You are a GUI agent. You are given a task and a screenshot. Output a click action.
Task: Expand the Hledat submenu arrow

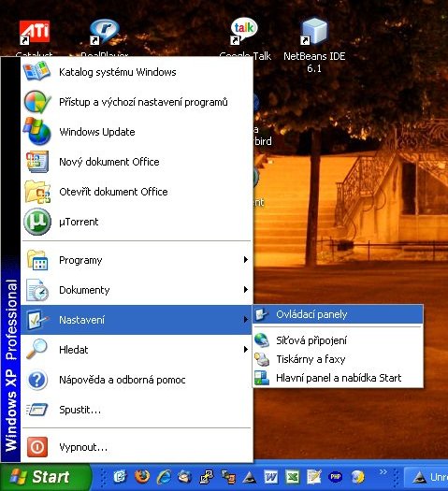click(246, 350)
